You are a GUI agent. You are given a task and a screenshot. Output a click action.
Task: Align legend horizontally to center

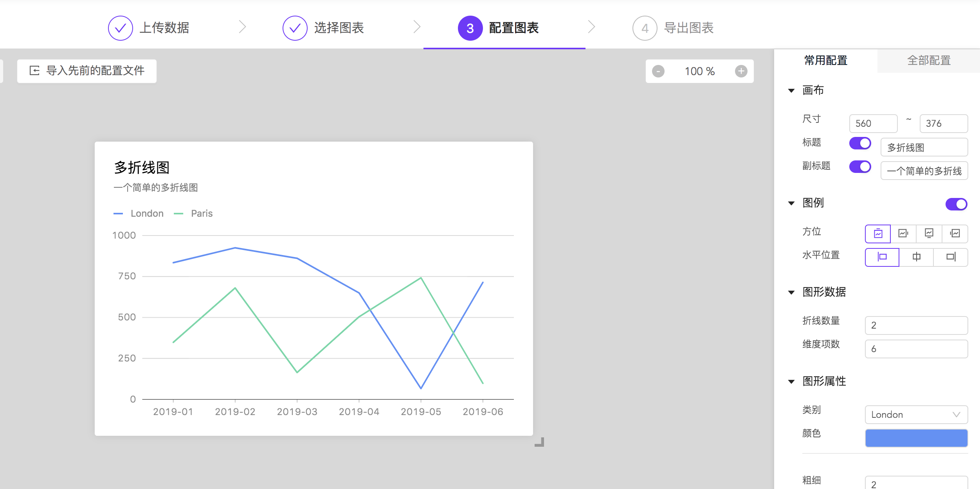(x=917, y=257)
